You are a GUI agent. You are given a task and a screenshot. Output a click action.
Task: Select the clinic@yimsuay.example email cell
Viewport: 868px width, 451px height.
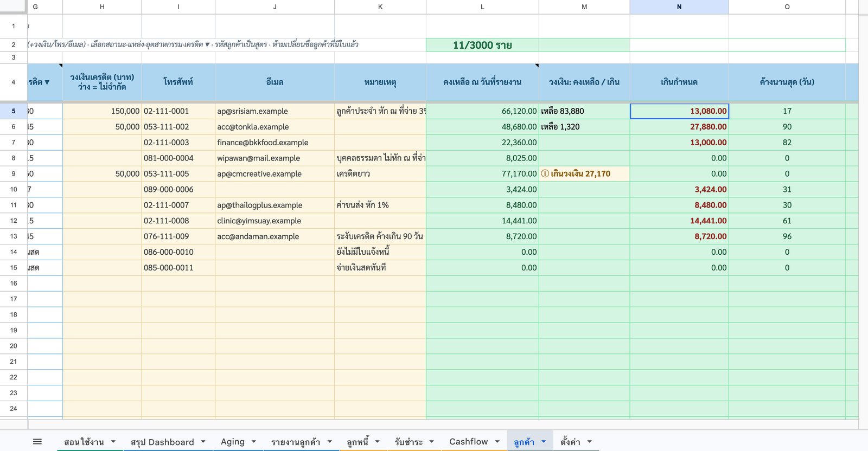pyautogui.click(x=275, y=221)
